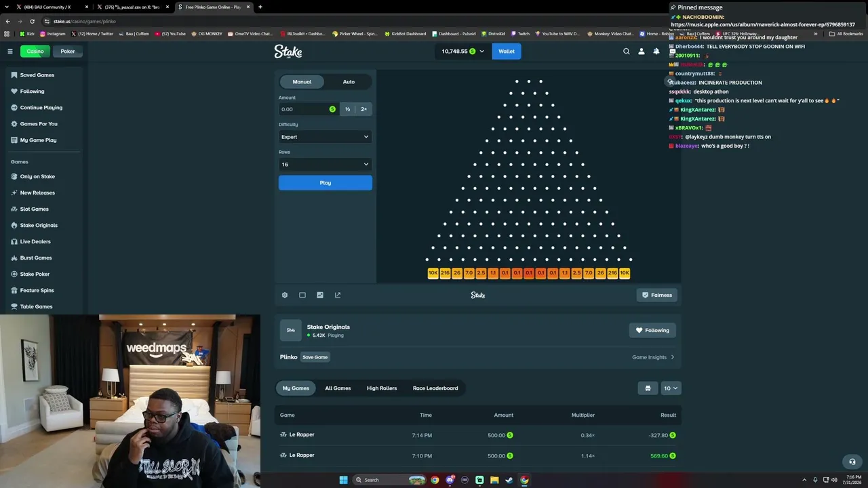
Task: Open game settings gear icon below Plinko board
Action: [x=285, y=295]
